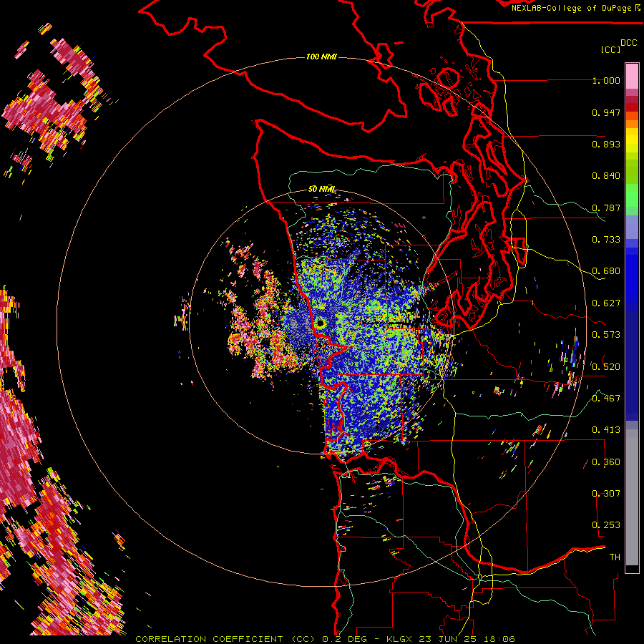Select the 1.000 value on the color scale
Viewport: 644px width, 644px height.
[x=606, y=80]
